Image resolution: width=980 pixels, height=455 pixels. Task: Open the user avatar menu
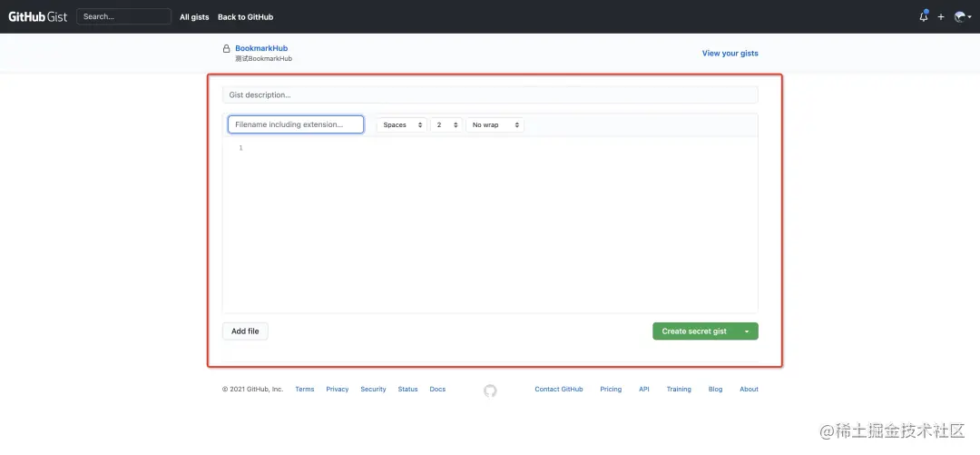click(x=963, y=17)
